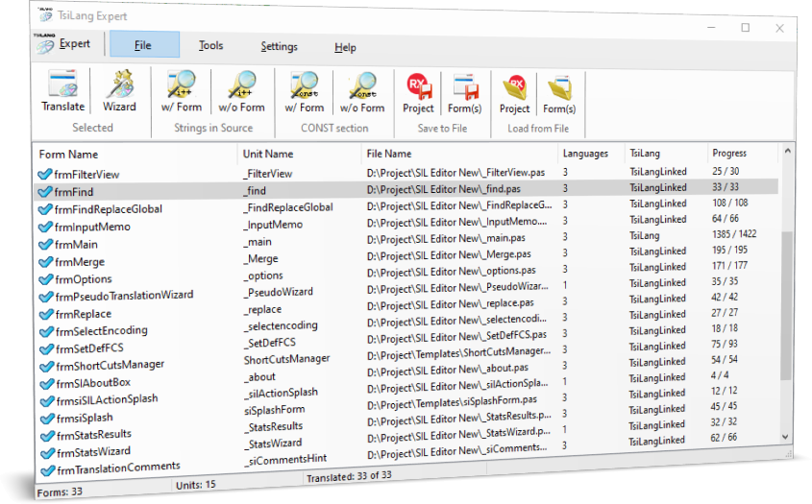
Task: Click the vertical scrollbar thumb
Action: [786, 305]
